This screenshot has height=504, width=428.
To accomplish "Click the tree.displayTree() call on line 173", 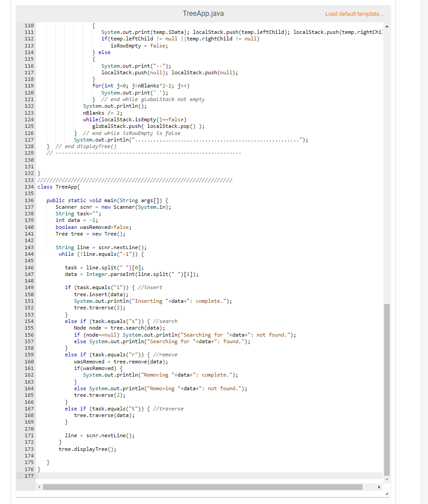I will [x=87, y=449].
